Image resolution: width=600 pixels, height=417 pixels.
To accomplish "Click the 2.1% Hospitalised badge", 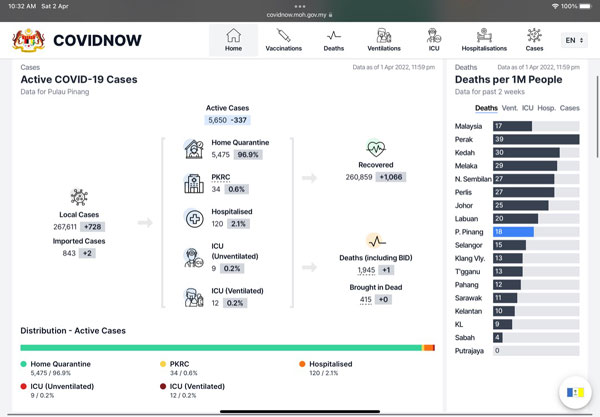I will tap(238, 224).
